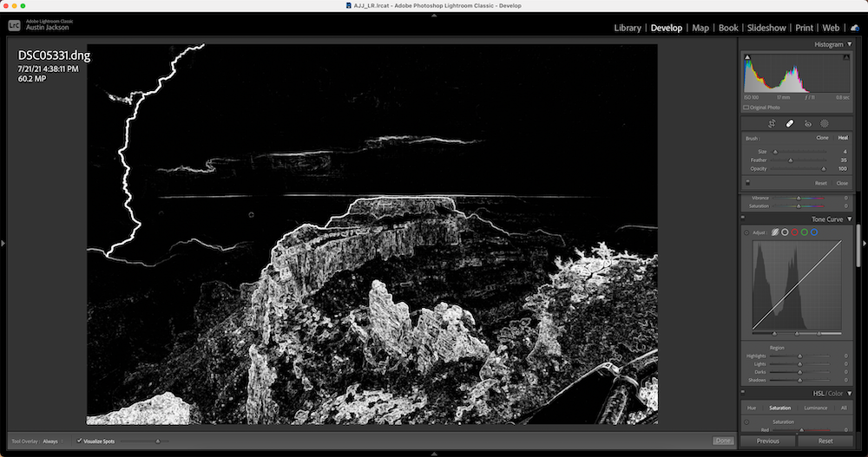The width and height of the screenshot is (868, 457).
Task: Collapse the Tone Curve panel
Action: pos(850,219)
